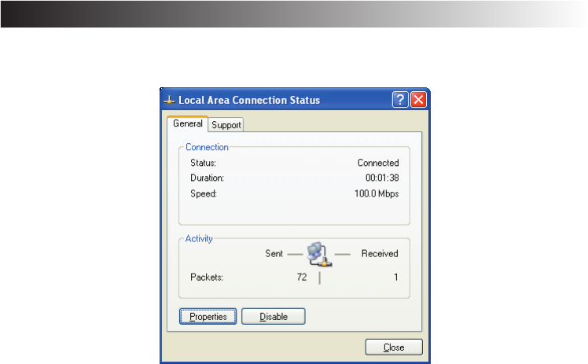Screen dimensions: 588x364
Task: Click the Close button at bottom
Action: [x=394, y=347]
